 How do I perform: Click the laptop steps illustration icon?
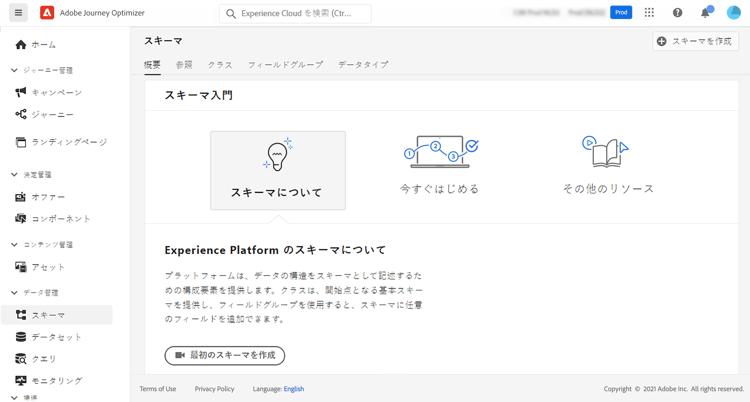[440, 152]
